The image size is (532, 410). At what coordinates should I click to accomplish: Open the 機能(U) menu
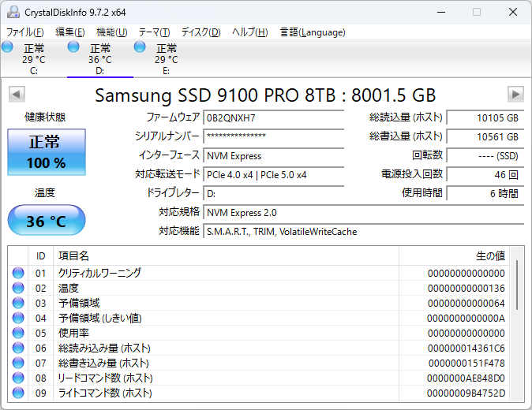[111, 32]
